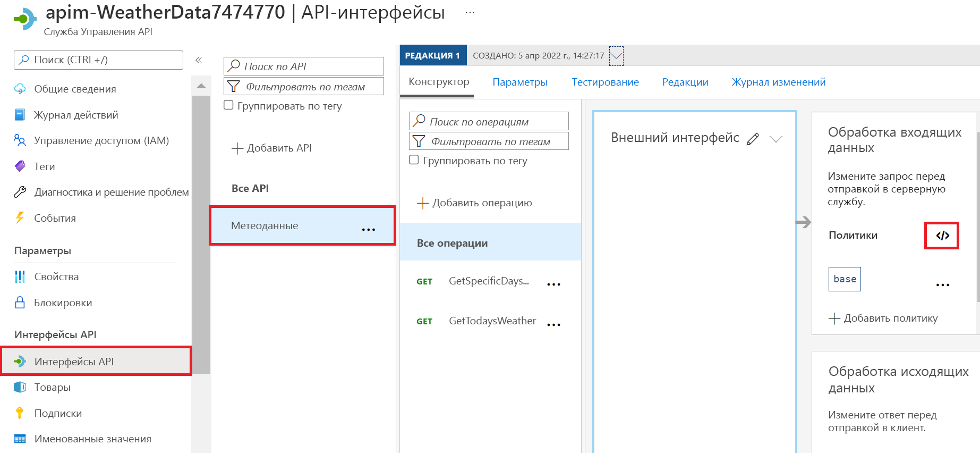Focus the Поиск (CTRL+/) search box
Image resolution: width=980 pixels, height=453 pixels.
(x=99, y=60)
